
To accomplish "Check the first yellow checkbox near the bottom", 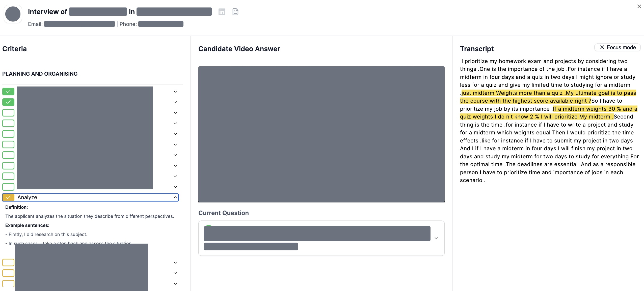I will (x=8, y=262).
